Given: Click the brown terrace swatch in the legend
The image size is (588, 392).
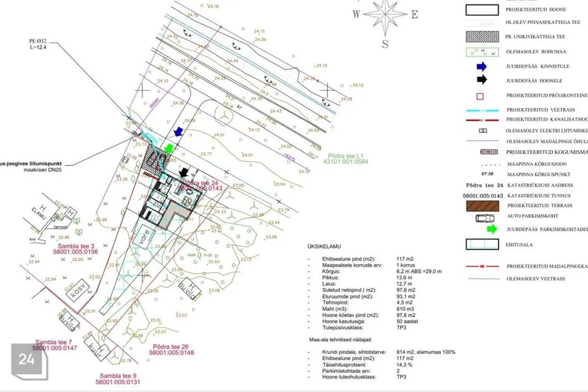Looking at the screenshot, I should click(x=481, y=205).
